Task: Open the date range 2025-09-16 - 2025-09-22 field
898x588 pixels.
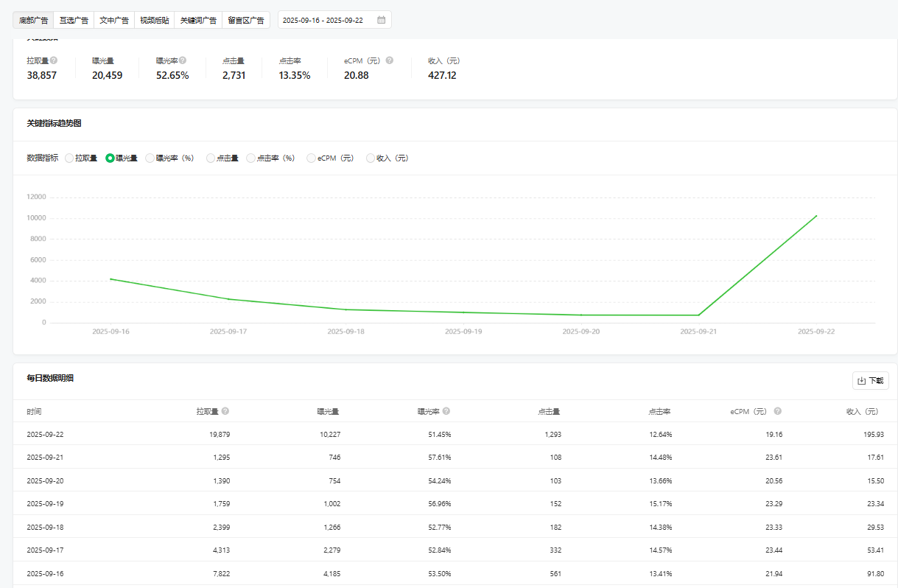Action: (x=334, y=20)
